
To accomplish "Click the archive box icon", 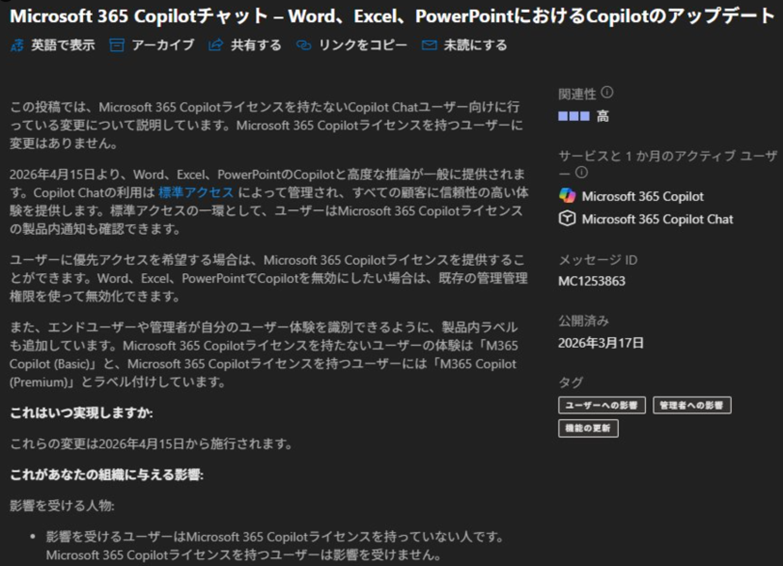I will click(x=117, y=45).
